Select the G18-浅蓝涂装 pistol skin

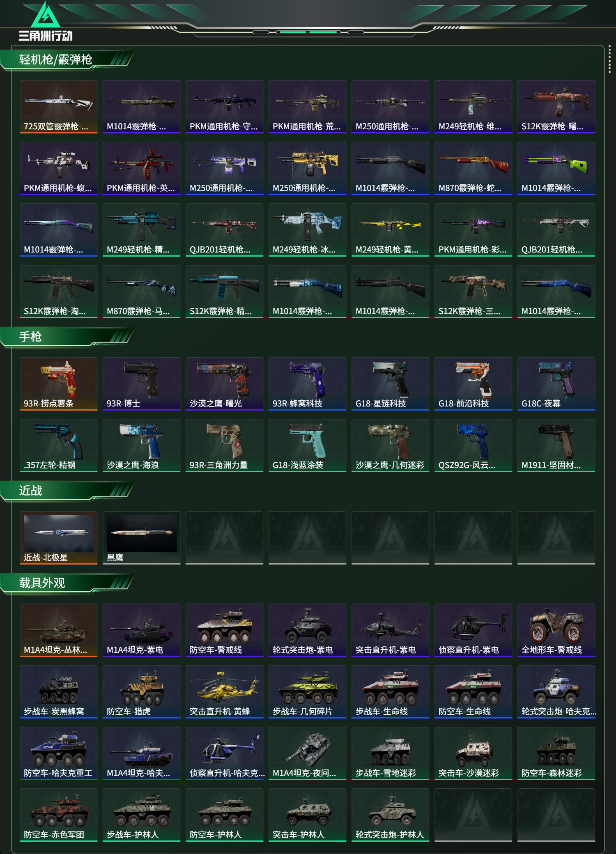tap(308, 445)
